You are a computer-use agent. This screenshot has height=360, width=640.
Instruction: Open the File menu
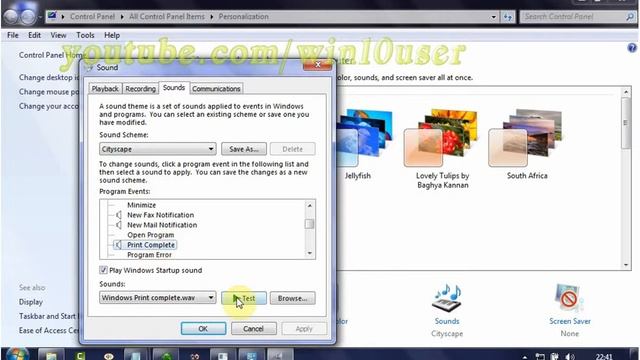(13, 35)
